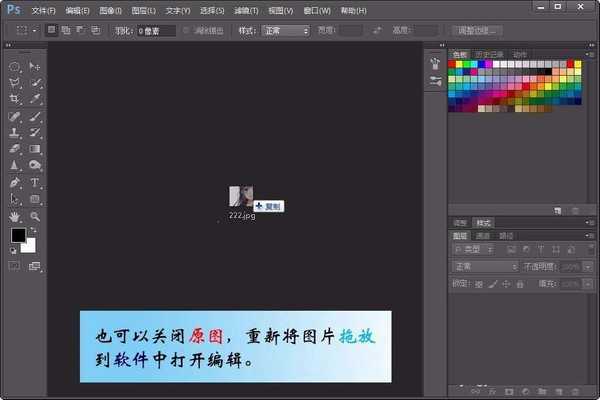Screen dimensions: 600x400
Task: Toggle Quick Mask mode button
Action: click(15, 266)
